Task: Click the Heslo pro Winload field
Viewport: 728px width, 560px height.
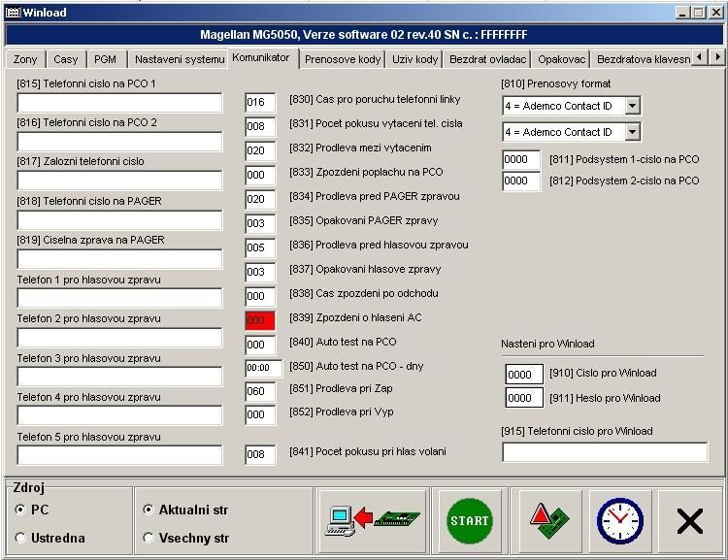Action: pyautogui.click(x=524, y=398)
